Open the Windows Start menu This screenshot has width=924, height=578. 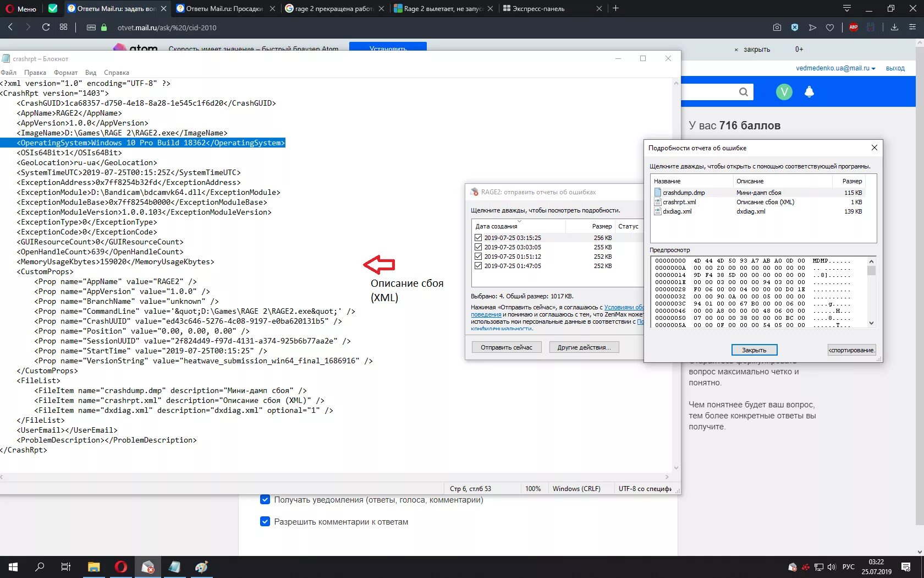click(x=13, y=567)
